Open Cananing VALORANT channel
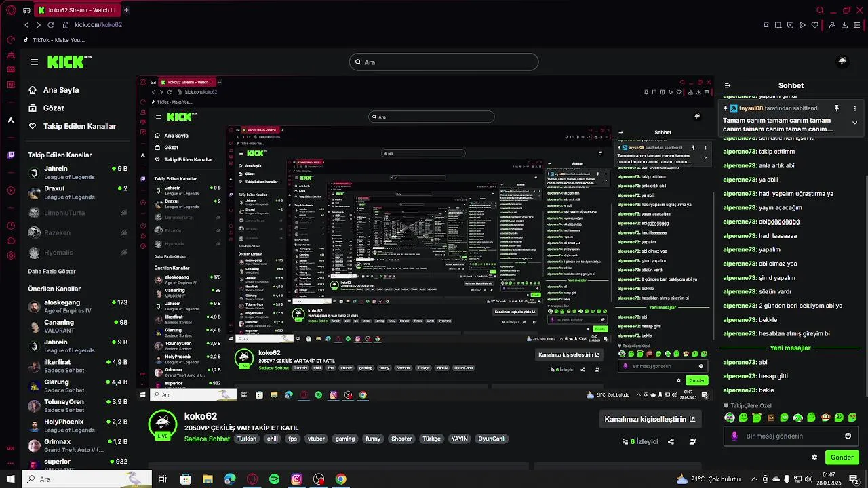This screenshot has width=868, height=488. pyautogui.click(x=78, y=326)
